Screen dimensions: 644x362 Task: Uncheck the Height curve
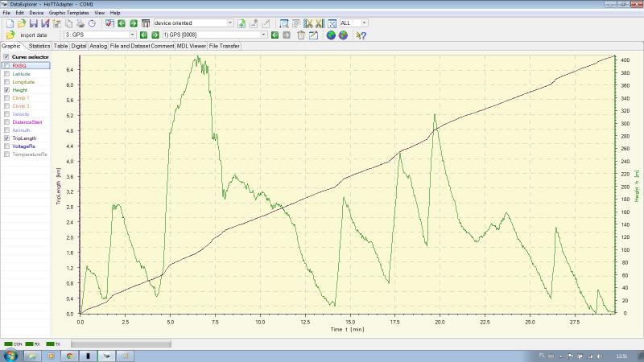coord(7,90)
